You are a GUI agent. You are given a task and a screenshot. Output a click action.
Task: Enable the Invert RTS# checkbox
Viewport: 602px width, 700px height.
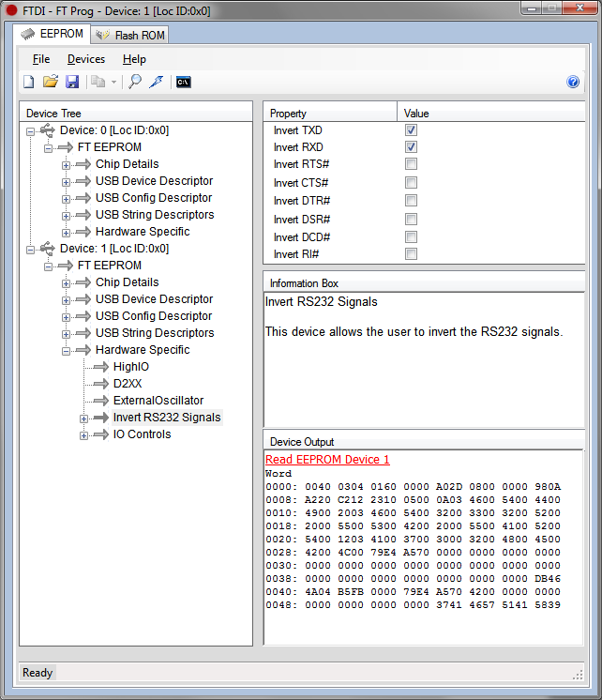pos(411,164)
